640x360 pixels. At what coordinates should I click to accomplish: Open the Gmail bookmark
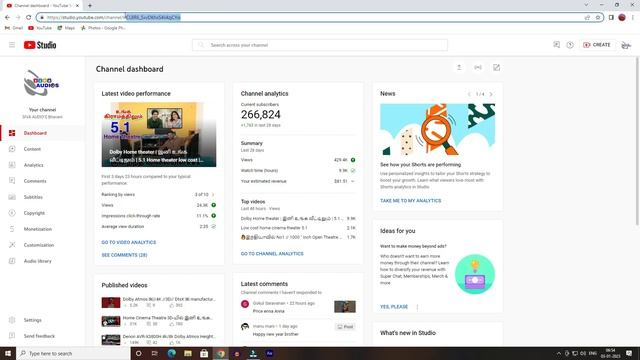13,28
